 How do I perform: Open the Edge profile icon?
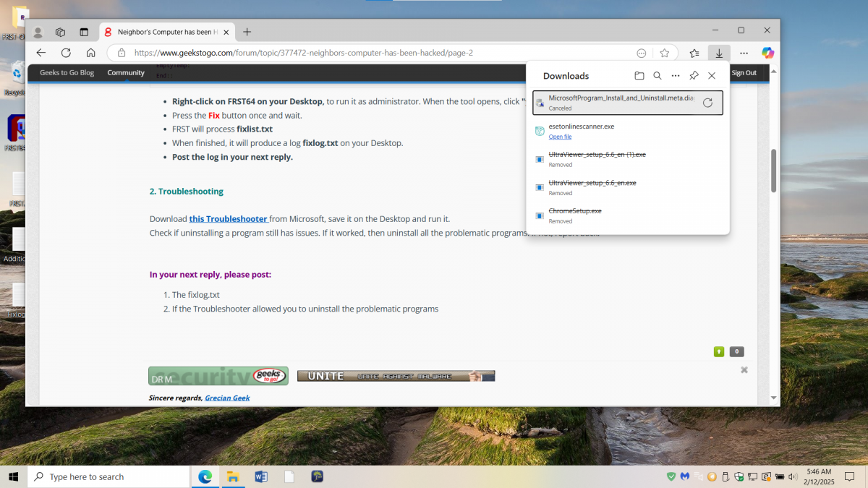click(x=38, y=32)
